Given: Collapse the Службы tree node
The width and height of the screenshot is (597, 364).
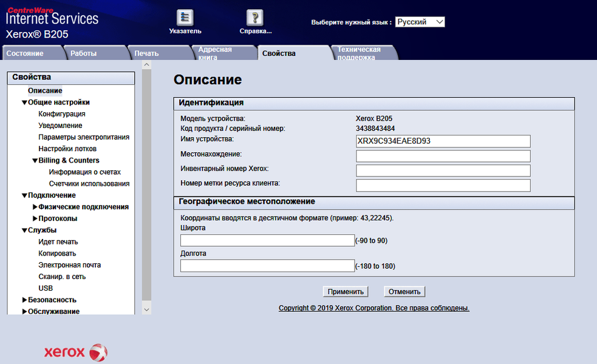Looking at the screenshot, I should (24, 231).
